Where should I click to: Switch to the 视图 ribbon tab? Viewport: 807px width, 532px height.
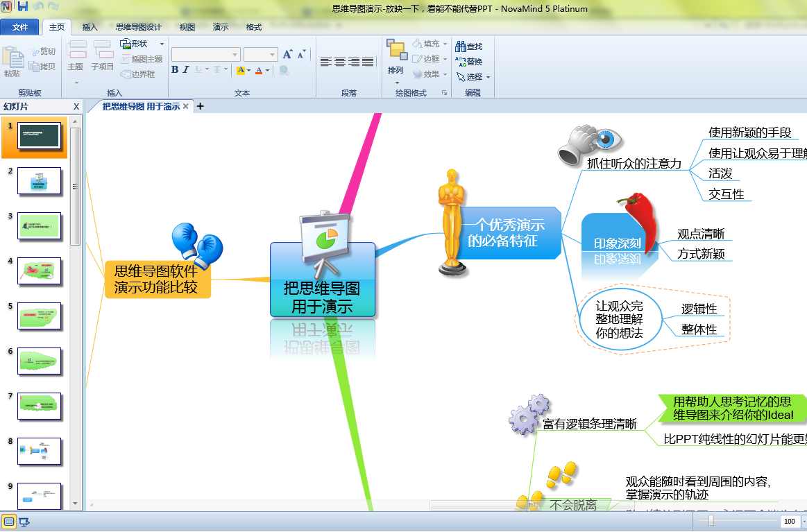click(x=187, y=27)
